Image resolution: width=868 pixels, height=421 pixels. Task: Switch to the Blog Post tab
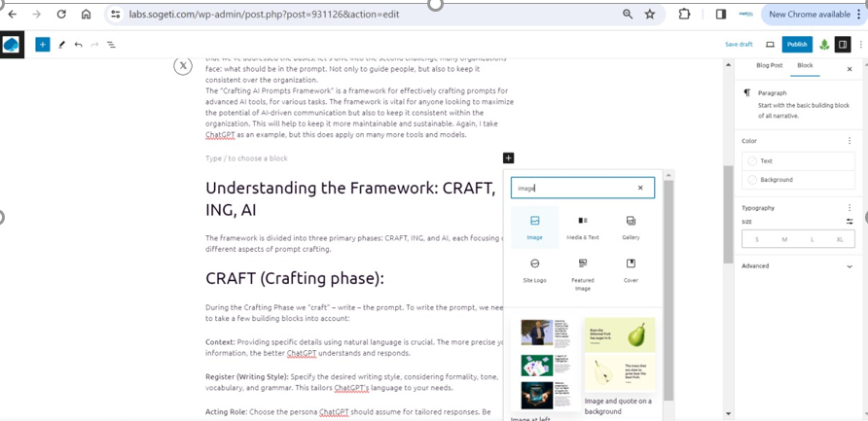pyautogui.click(x=770, y=65)
